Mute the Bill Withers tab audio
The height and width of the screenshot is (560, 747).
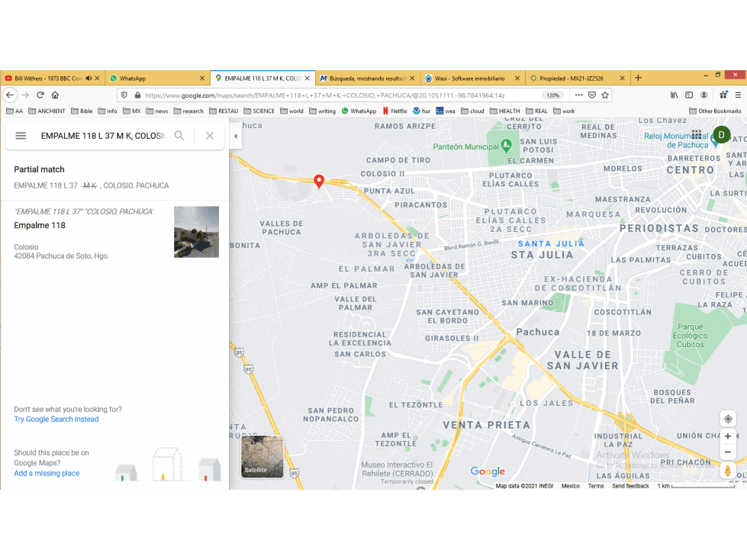click(x=89, y=78)
